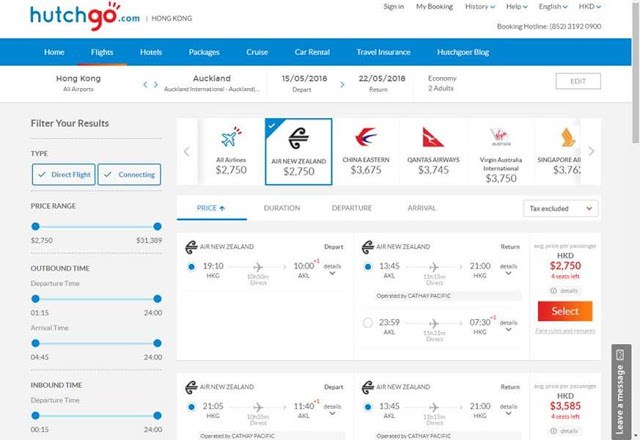Screen dimensions: 640x440
Task: Click info icon next to $2,750 details
Action: tap(553, 291)
